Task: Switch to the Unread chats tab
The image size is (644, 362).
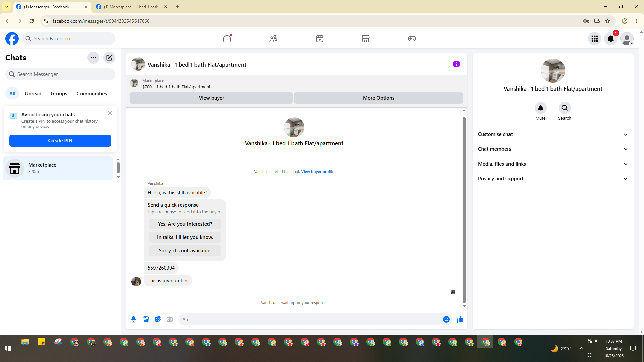Action: point(33,94)
